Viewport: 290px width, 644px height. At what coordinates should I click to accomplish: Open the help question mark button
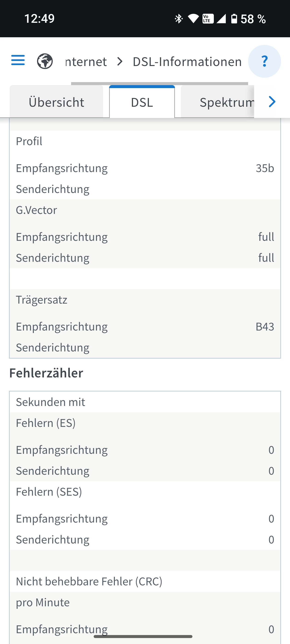[x=264, y=61]
